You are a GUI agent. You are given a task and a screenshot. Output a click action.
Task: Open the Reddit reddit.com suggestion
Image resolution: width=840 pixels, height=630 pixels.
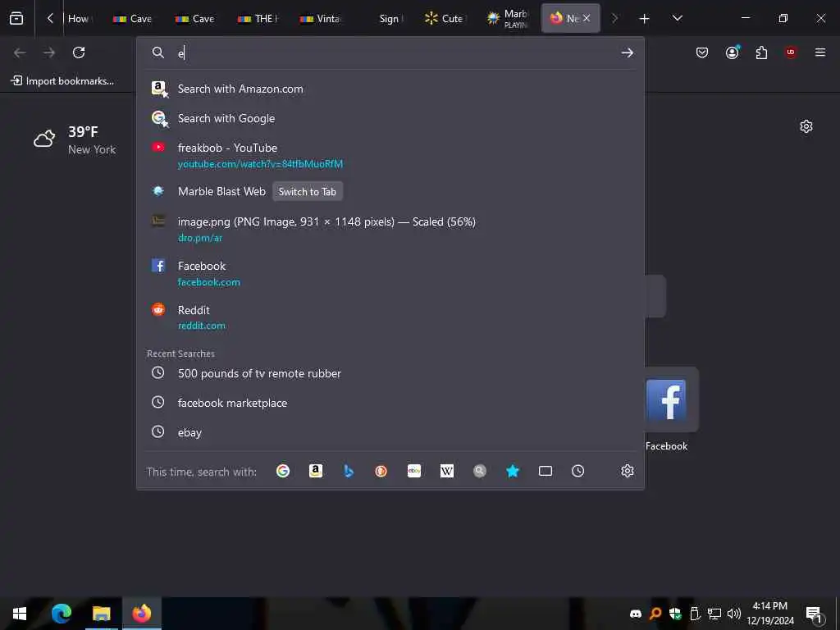pos(390,317)
